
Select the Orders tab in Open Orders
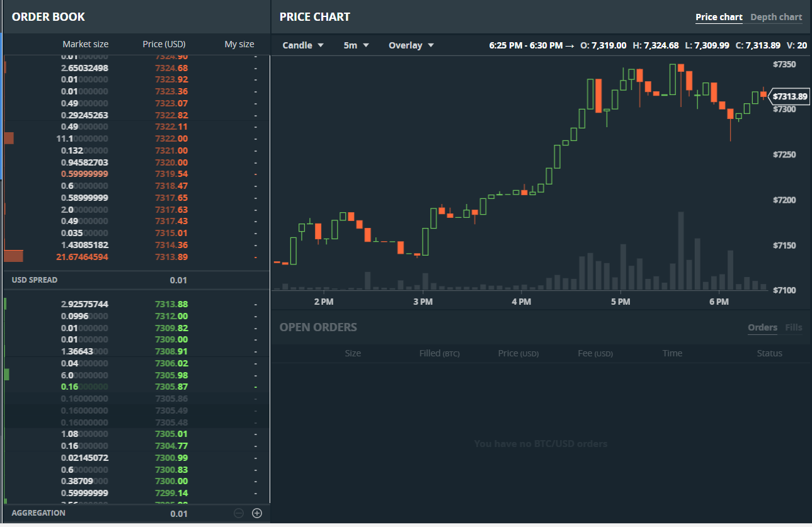tap(762, 327)
